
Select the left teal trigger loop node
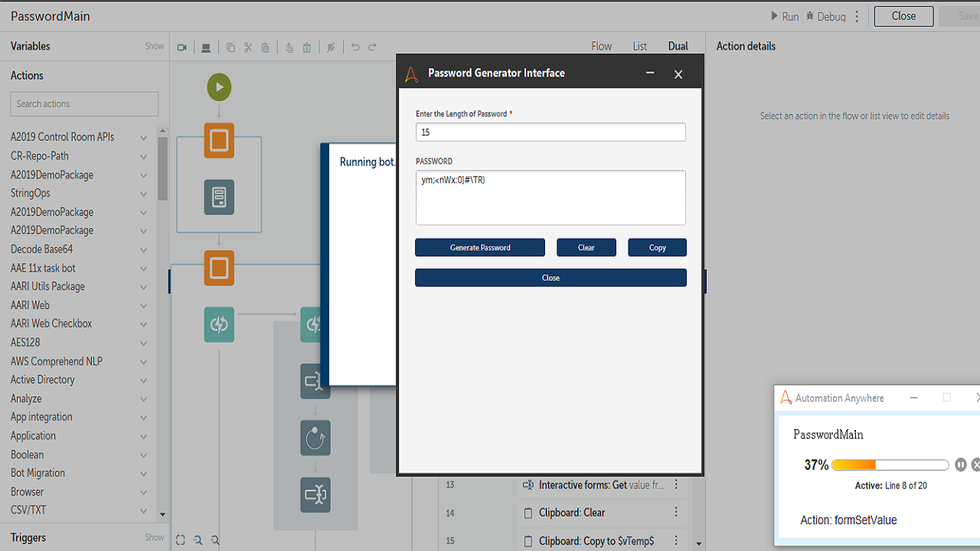click(219, 324)
